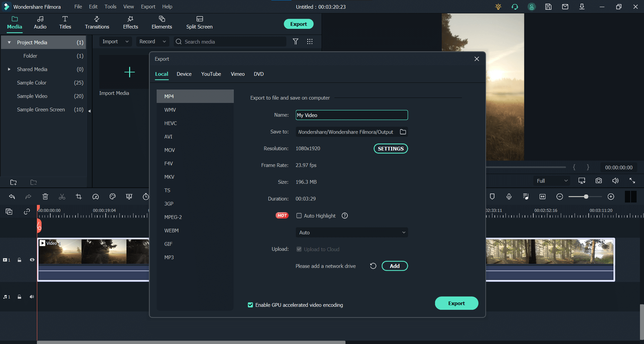Click the zoom in plus on timeline
Screen dimensions: 644x344
click(611, 197)
